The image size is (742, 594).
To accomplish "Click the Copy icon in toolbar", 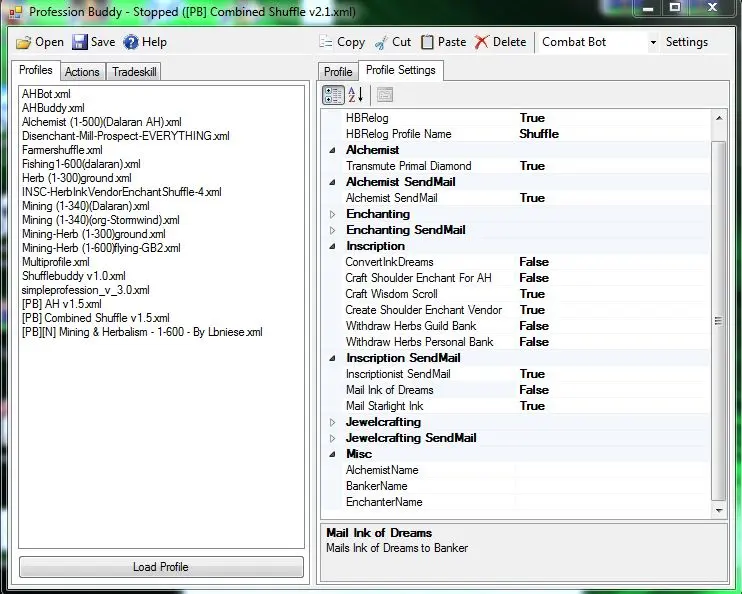I will coord(325,42).
